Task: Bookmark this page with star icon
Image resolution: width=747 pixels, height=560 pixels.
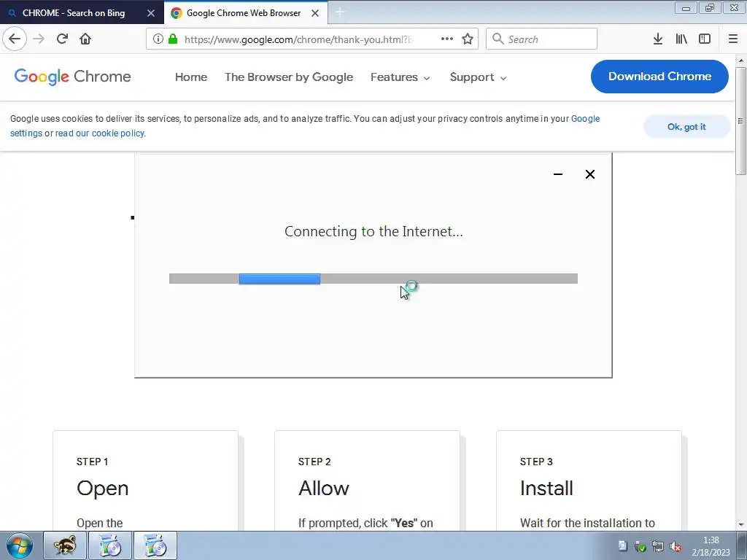Action: coord(468,39)
